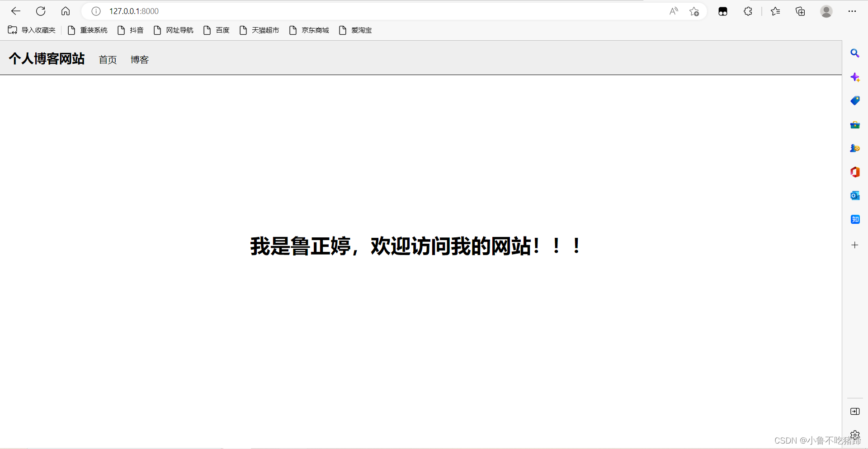Image resolution: width=868 pixels, height=449 pixels.
Task: Click the 个人博客网站 site title
Action: point(47,59)
